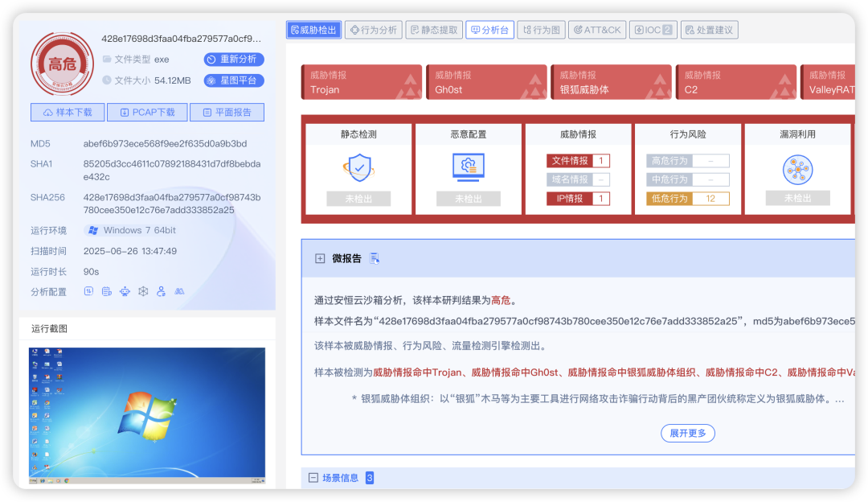Open the IOC tab
868x502 pixels.
click(x=653, y=30)
